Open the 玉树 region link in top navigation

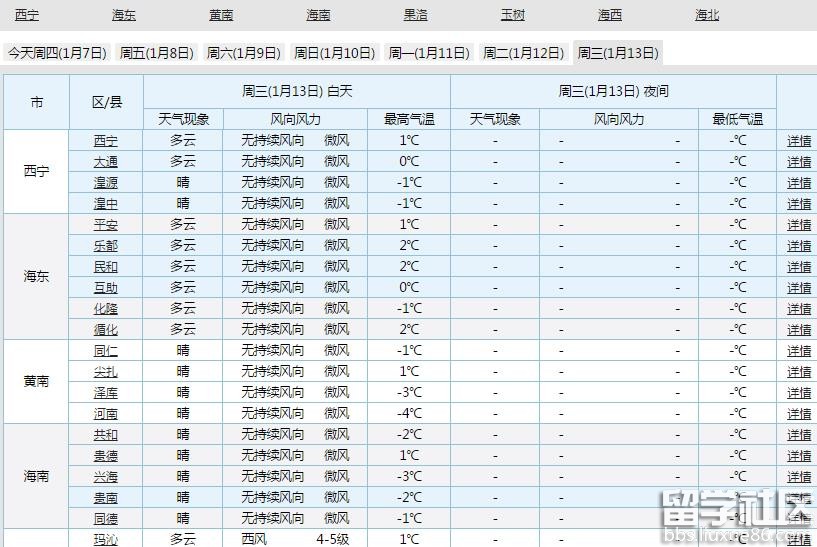pos(512,15)
